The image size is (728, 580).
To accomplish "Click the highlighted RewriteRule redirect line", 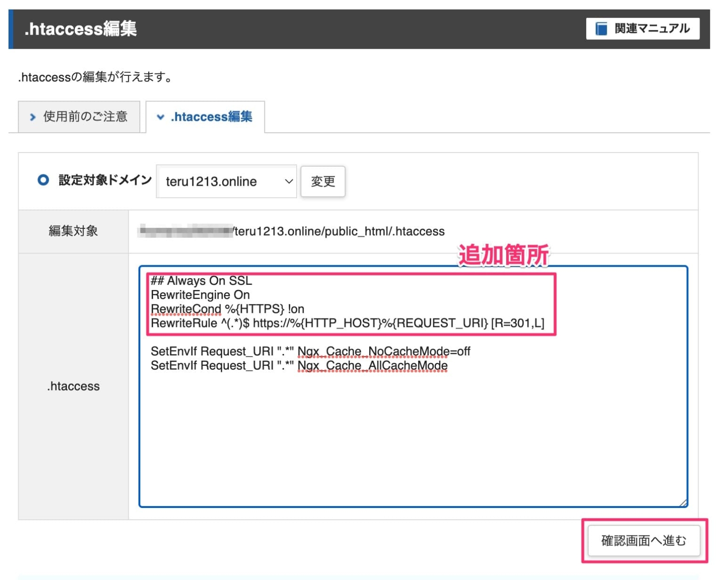I will tap(347, 323).
